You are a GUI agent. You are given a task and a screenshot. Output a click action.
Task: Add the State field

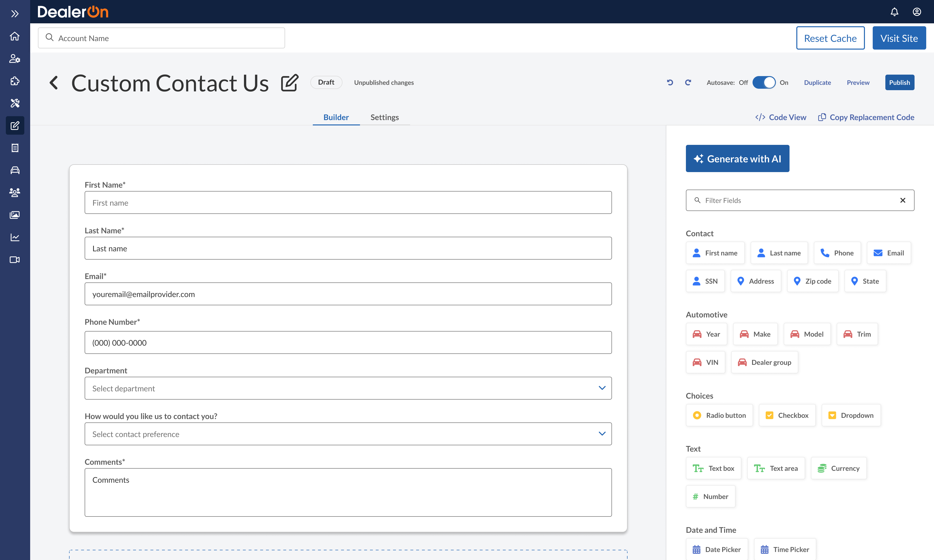pos(865,281)
